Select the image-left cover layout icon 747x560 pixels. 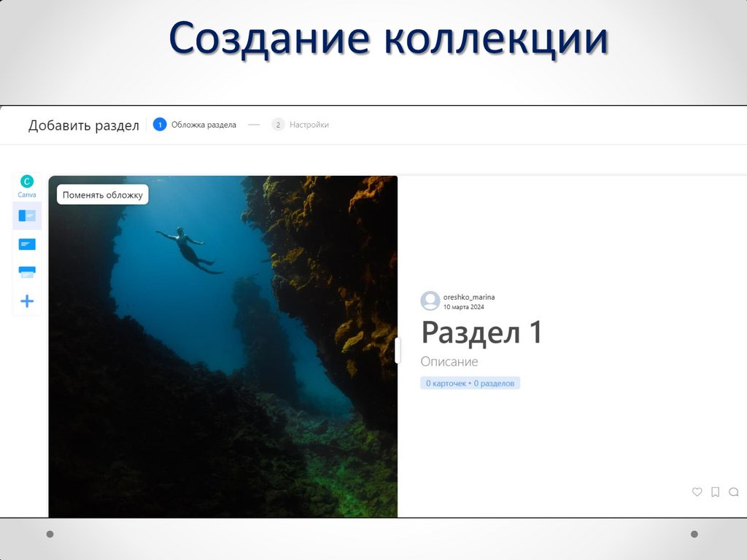click(27, 216)
